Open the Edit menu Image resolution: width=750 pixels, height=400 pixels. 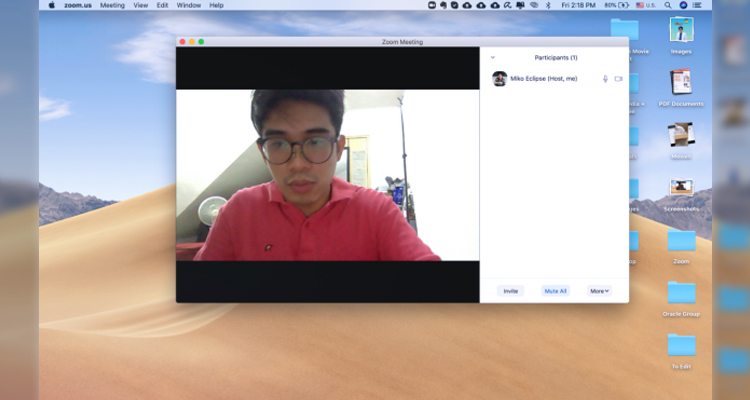163,5
